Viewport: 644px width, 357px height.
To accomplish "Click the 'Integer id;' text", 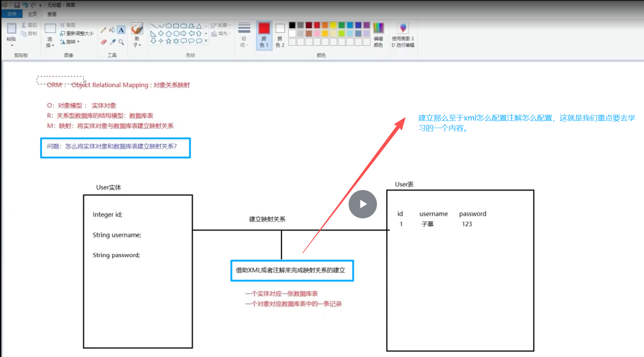I will click(108, 215).
